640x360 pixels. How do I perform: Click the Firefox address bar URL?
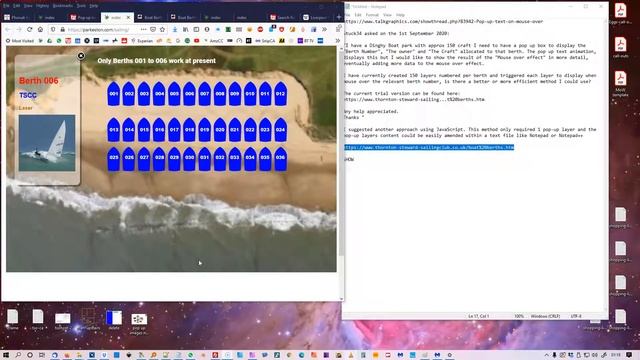(x=98, y=29)
